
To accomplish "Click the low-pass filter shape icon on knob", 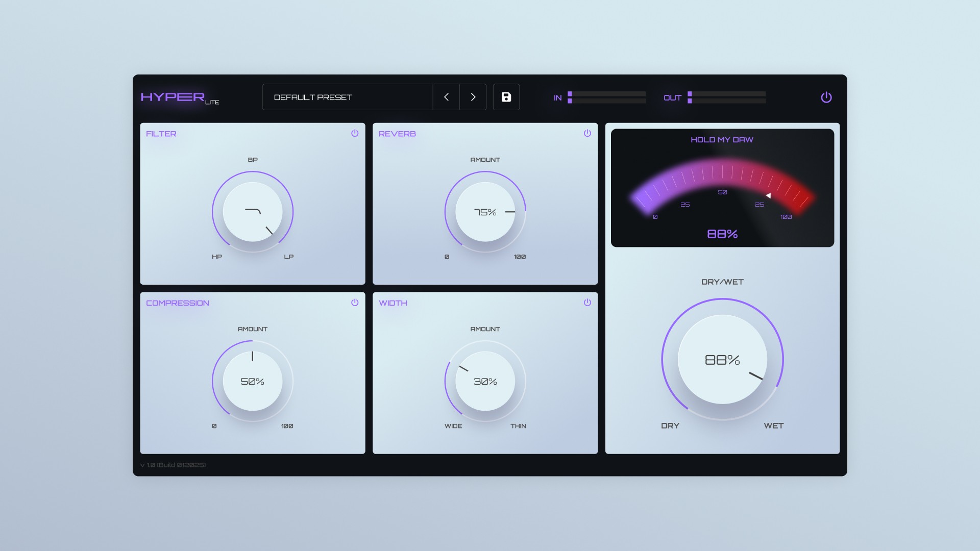I will pyautogui.click(x=253, y=211).
